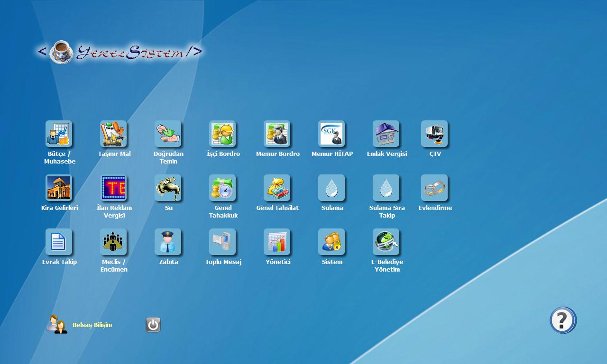Screen dimensions: 607x364
Task: Open the Memur Bordro module
Action: pyautogui.click(x=277, y=134)
